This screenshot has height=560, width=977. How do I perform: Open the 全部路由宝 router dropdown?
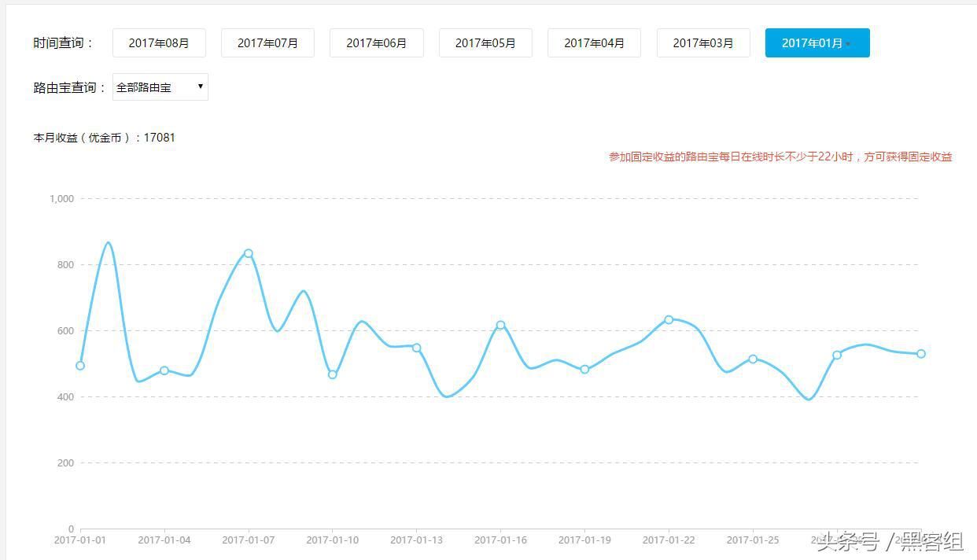(x=160, y=87)
